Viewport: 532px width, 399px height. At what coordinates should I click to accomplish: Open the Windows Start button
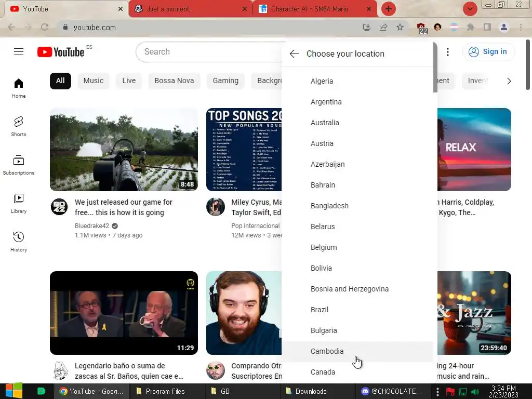(14, 391)
